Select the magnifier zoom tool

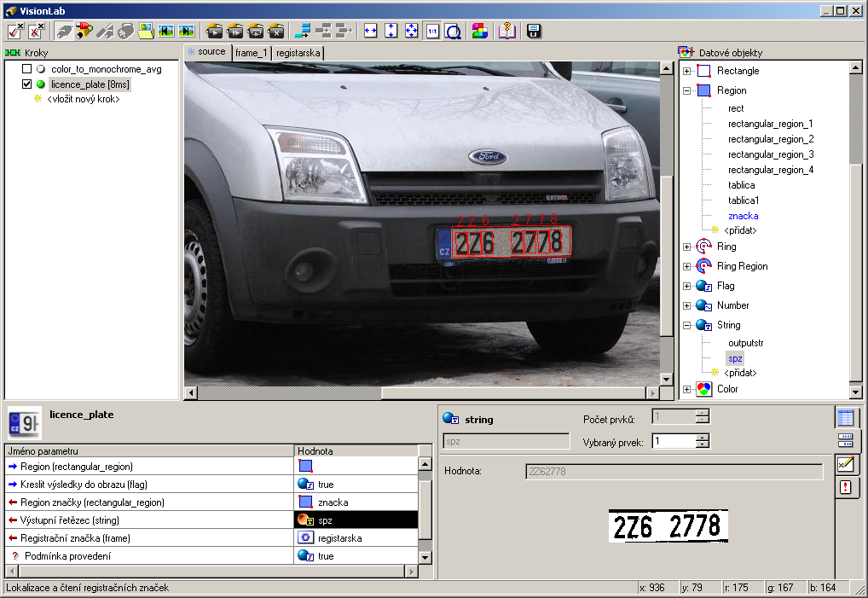tap(454, 32)
